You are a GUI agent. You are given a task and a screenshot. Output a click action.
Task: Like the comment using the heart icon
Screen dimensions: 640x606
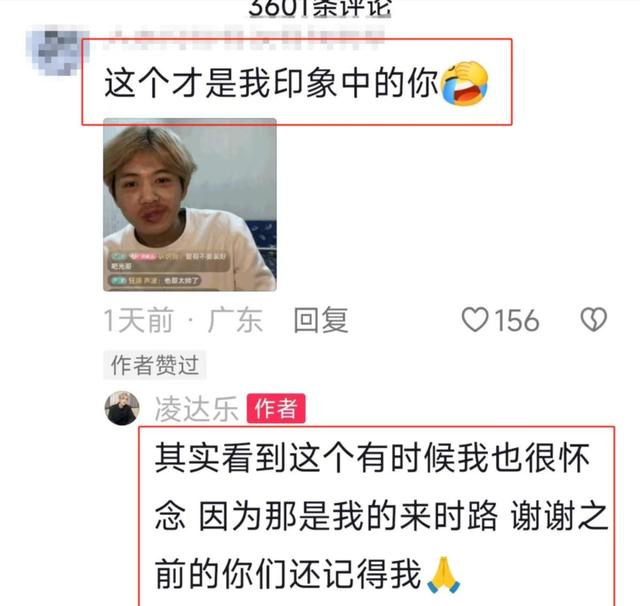pos(475,320)
